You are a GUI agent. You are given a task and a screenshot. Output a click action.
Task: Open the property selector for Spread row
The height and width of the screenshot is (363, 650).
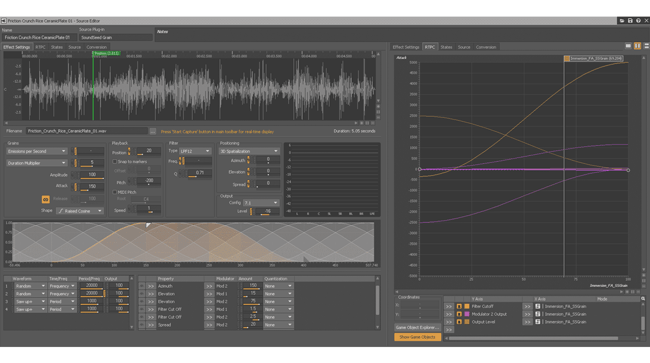tap(151, 325)
